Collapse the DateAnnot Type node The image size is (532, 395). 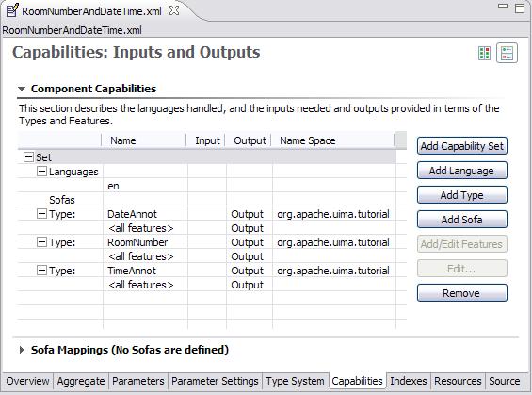(41, 214)
